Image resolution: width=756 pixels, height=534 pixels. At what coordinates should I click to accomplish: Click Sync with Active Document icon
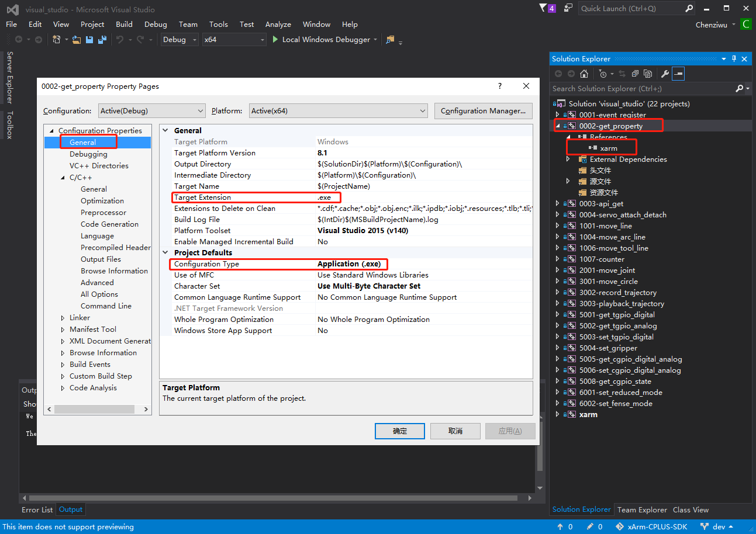[x=622, y=74]
